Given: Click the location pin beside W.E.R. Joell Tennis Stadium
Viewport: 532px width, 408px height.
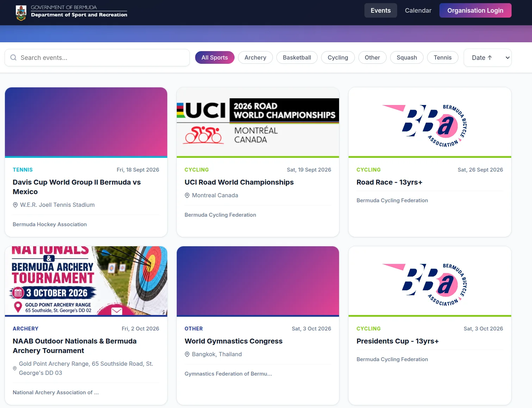Looking at the screenshot, I should (15, 205).
